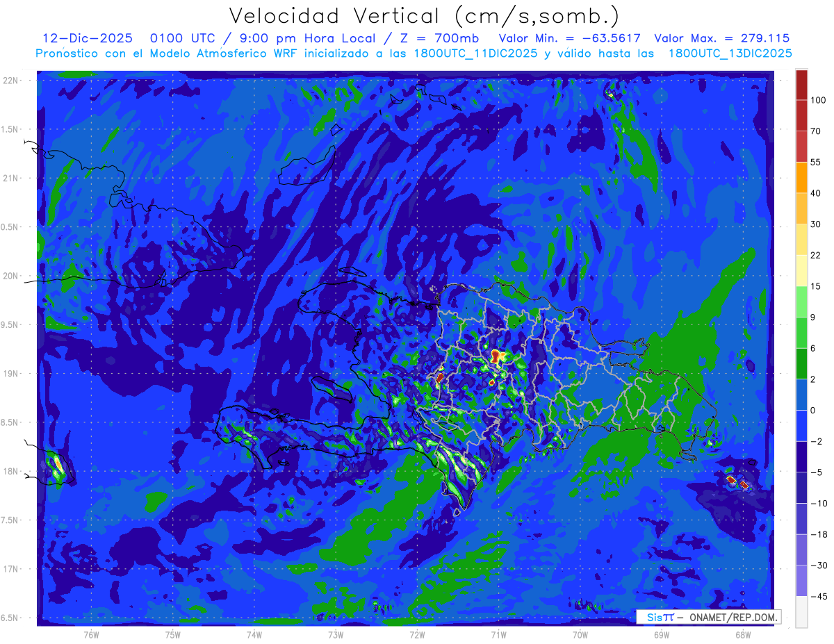Pick the pale yellow swatch between 15 and 22
Screen dimensions: 834x644
pyautogui.click(x=801, y=270)
